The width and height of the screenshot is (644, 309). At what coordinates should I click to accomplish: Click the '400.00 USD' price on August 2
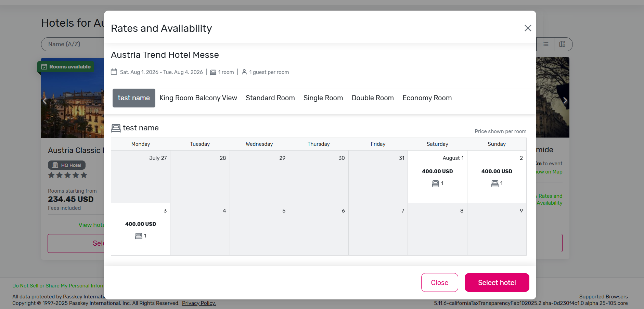click(497, 171)
